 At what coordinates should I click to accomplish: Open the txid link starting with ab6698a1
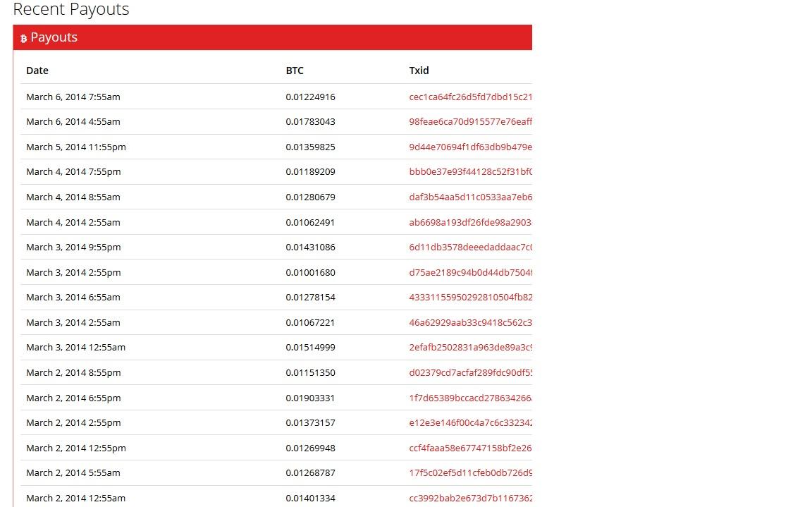[x=470, y=222]
